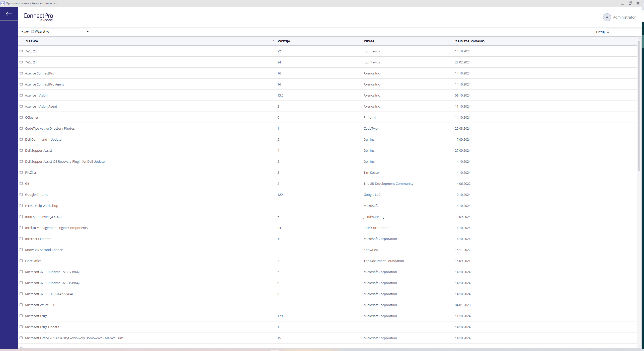Click The Git Development Community cell
Viewport: 644px width, 351px height.
pos(388,184)
